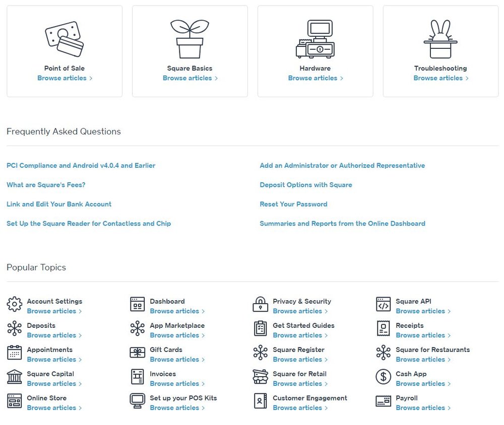504x425 pixels.
Task: Click the Square Capital bank building icon
Action: (15, 377)
